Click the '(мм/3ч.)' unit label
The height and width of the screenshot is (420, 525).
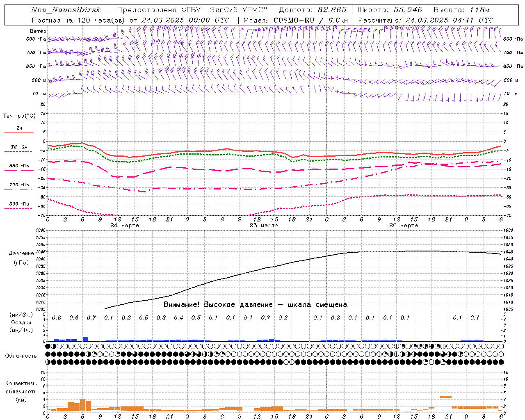point(21,315)
